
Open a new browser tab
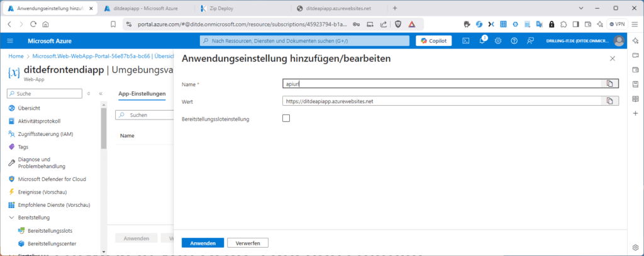[x=395, y=8]
